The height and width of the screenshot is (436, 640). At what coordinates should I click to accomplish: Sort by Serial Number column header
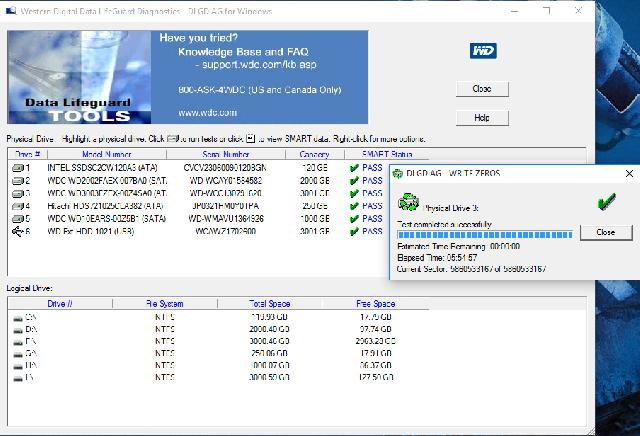(x=226, y=154)
